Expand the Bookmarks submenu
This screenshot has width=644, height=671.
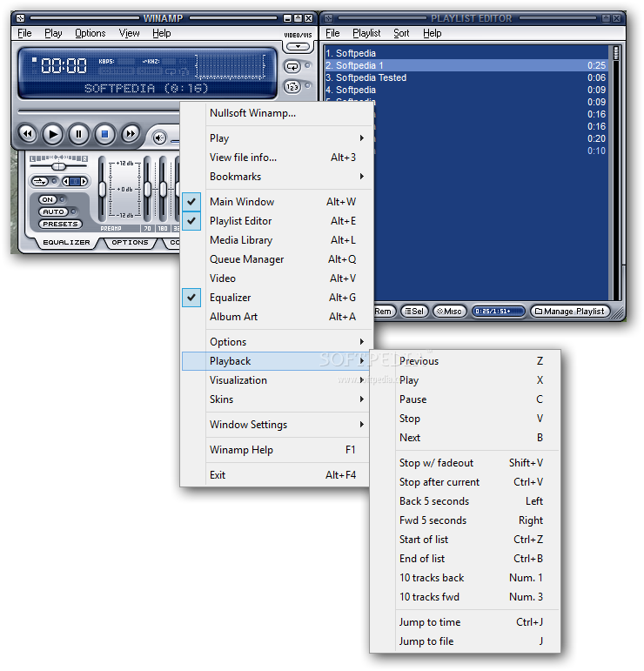[x=276, y=177]
